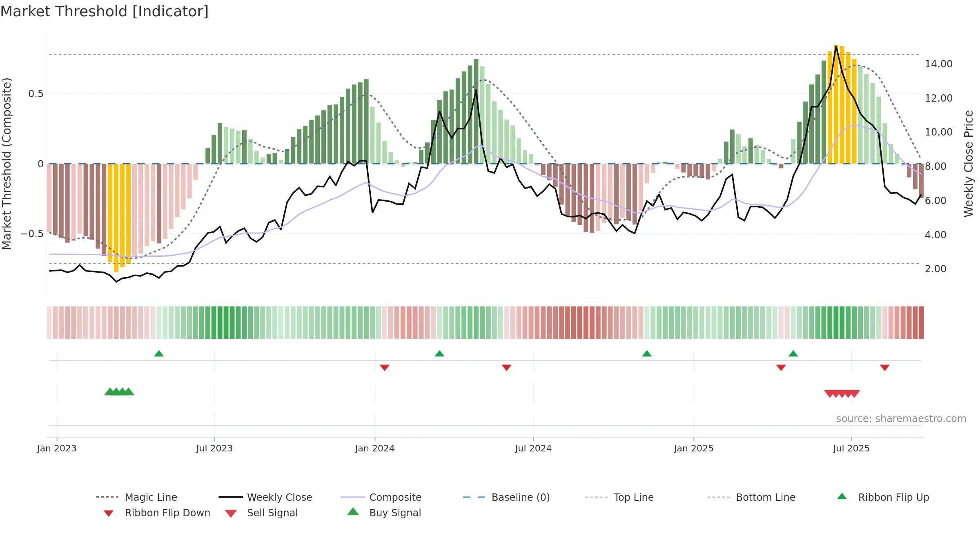Click the Jan 2025 x-axis label
980x551 pixels.
(694, 448)
